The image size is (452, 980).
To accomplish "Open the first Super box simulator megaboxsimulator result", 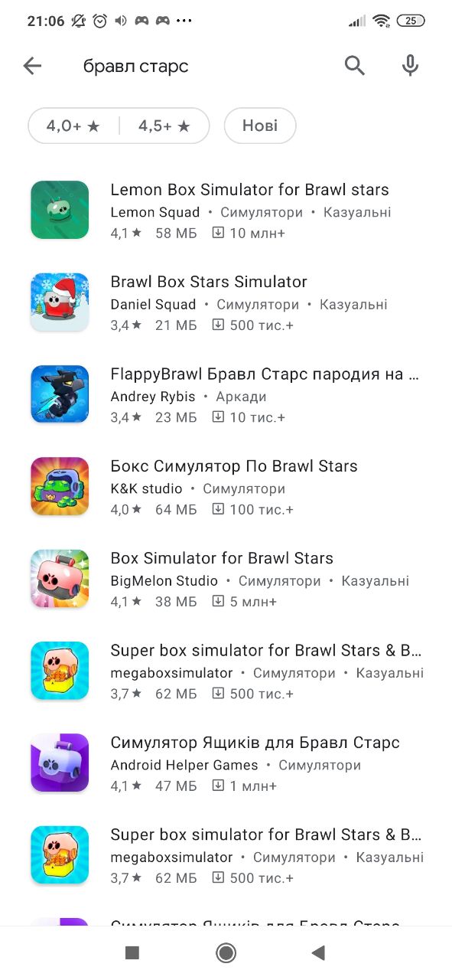I will tap(226, 671).
